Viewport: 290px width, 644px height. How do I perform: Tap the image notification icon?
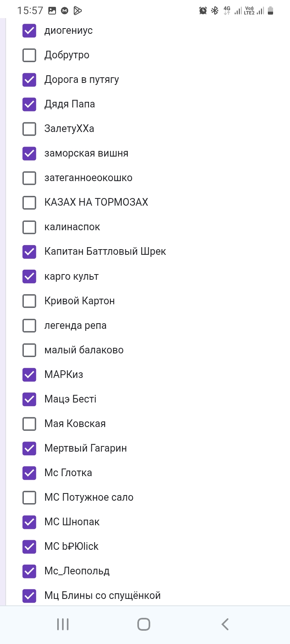point(52,10)
